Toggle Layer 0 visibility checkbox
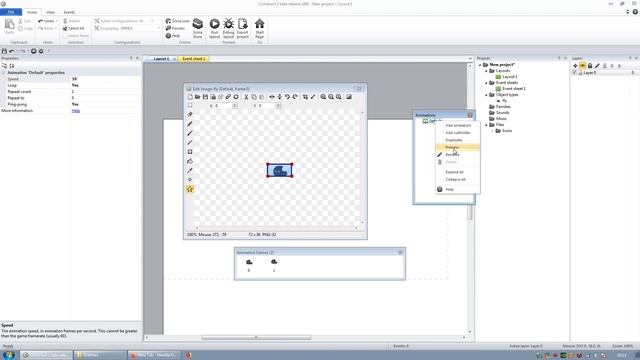The width and height of the screenshot is (640, 360). pyautogui.click(x=574, y=73)
